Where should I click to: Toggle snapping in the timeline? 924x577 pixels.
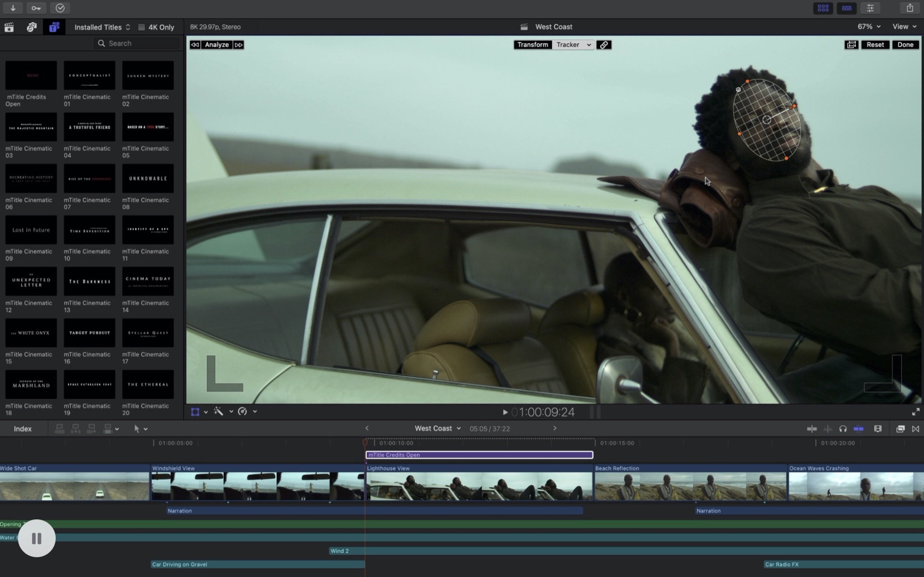pos(859,429)
